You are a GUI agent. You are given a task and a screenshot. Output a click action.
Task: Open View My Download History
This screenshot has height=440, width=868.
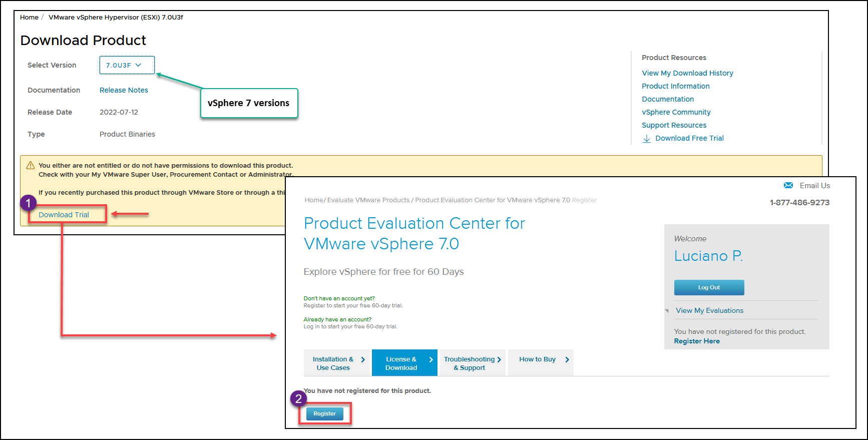coord(687,73)
